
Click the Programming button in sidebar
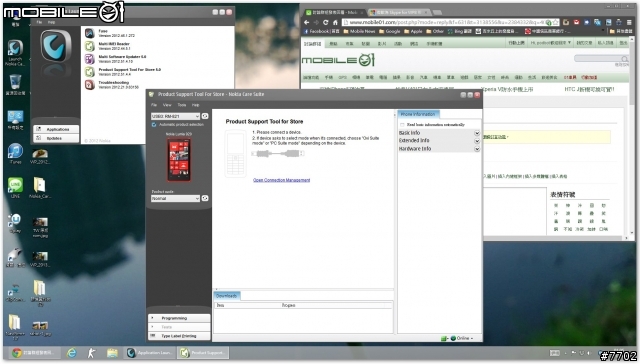point(179,318)
